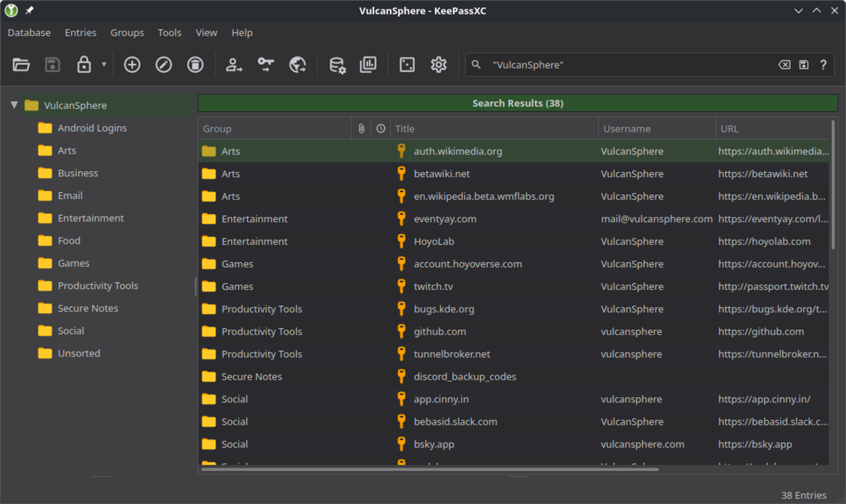Open the Help menu

[x=242, y=32]
